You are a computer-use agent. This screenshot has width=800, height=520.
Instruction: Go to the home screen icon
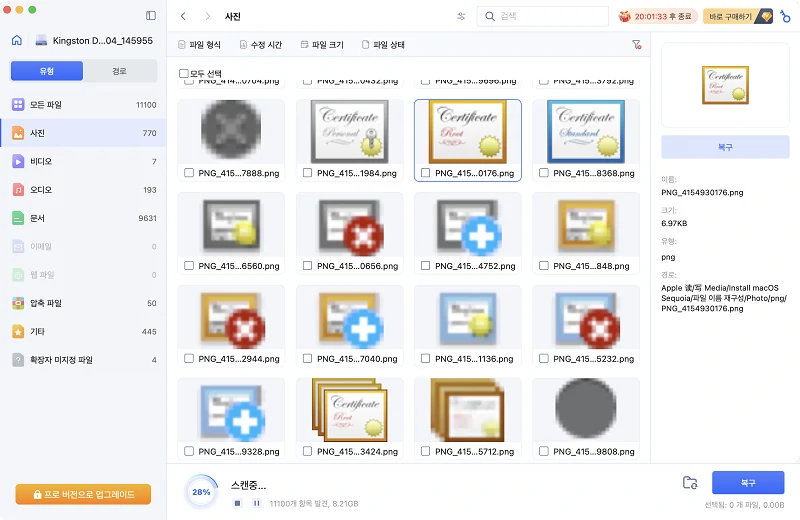(17, 40)
